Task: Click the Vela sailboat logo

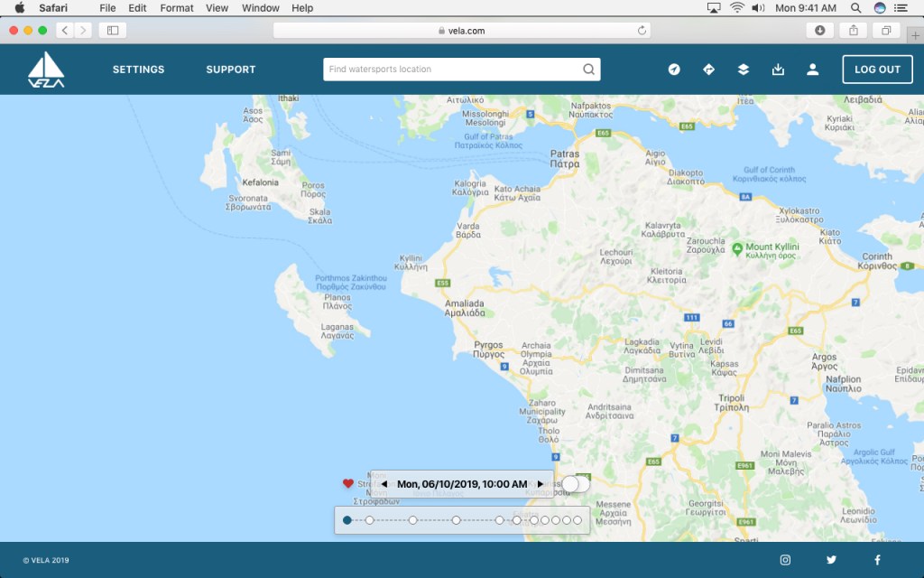Action: [46, 70]
